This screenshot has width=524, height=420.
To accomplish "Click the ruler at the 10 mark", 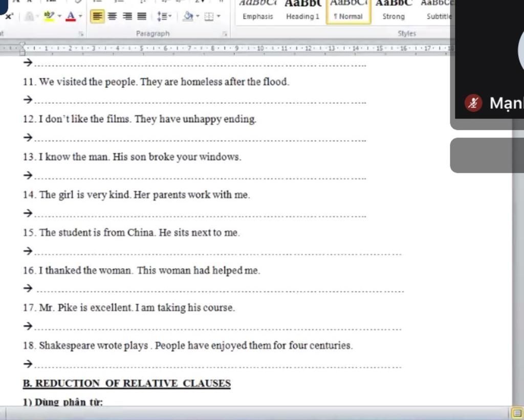I will [x=260, y=49].
